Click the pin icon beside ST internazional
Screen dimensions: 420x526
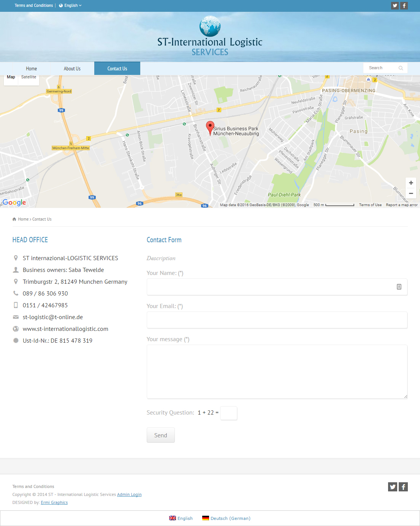(16, 258)
